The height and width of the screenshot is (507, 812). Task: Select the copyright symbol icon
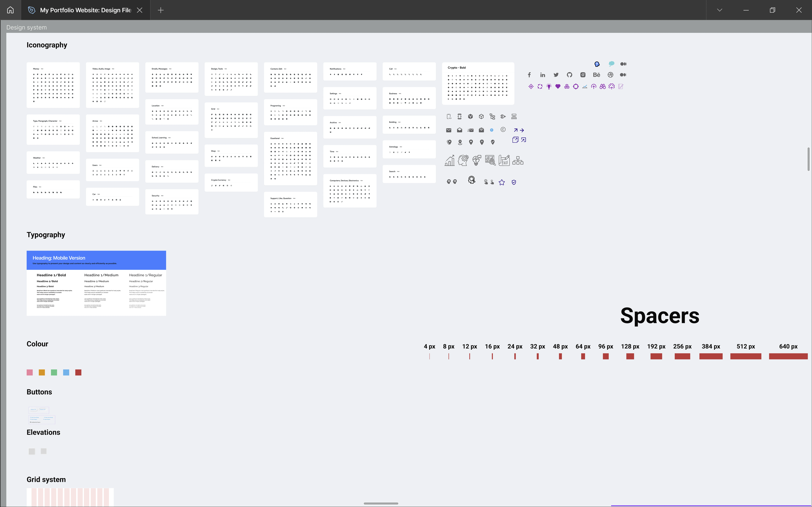point(503,129)
